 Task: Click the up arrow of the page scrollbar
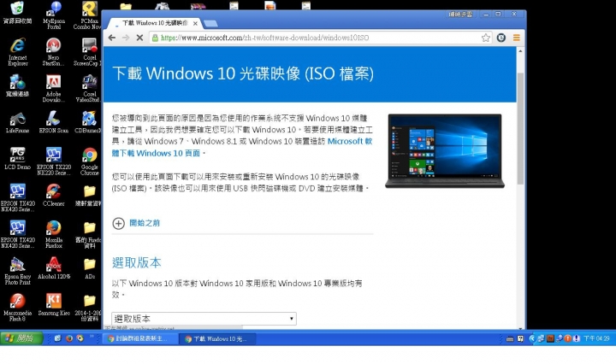tap(520, 51)
